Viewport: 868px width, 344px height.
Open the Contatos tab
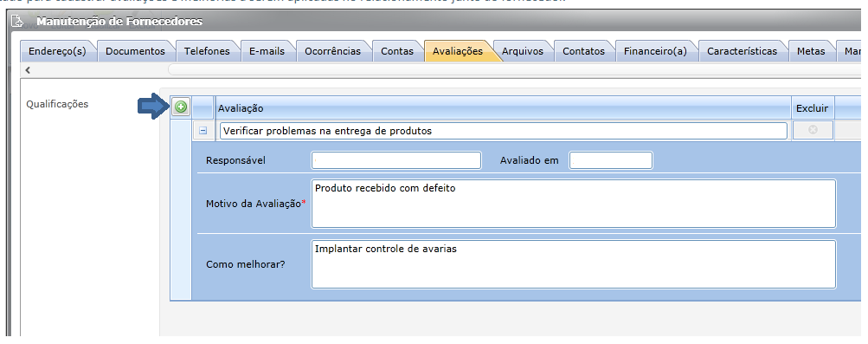(x=583, y=51)
